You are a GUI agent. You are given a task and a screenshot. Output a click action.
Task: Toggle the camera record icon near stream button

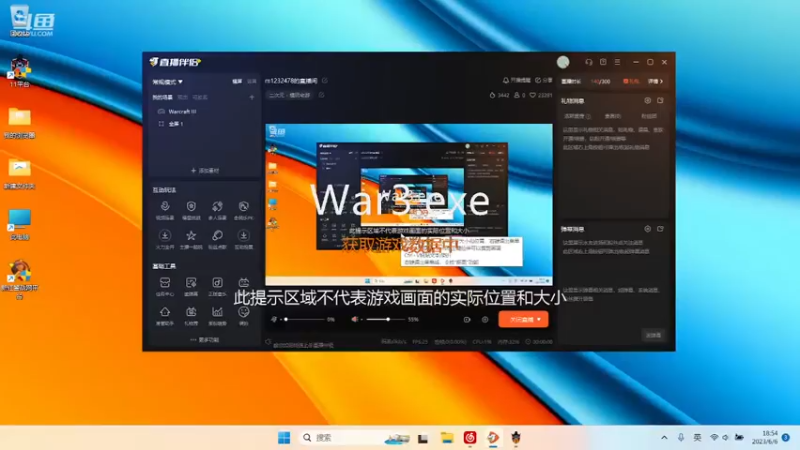(467, 320)
